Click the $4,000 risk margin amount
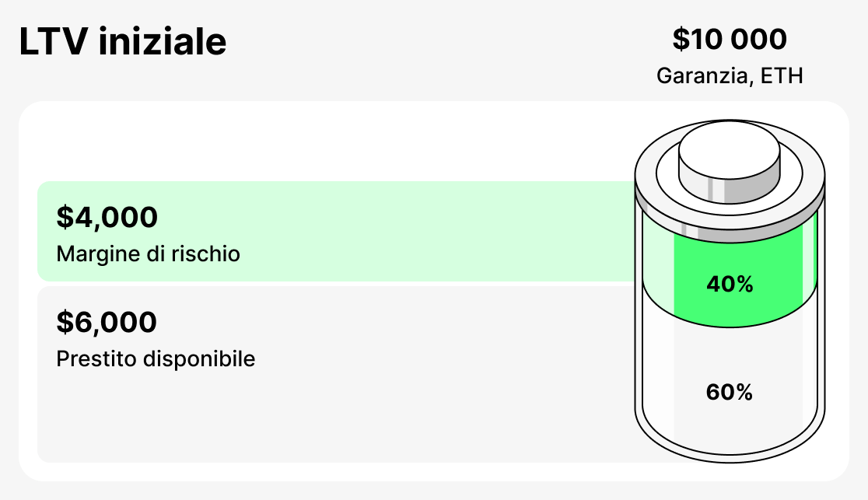 107,217
